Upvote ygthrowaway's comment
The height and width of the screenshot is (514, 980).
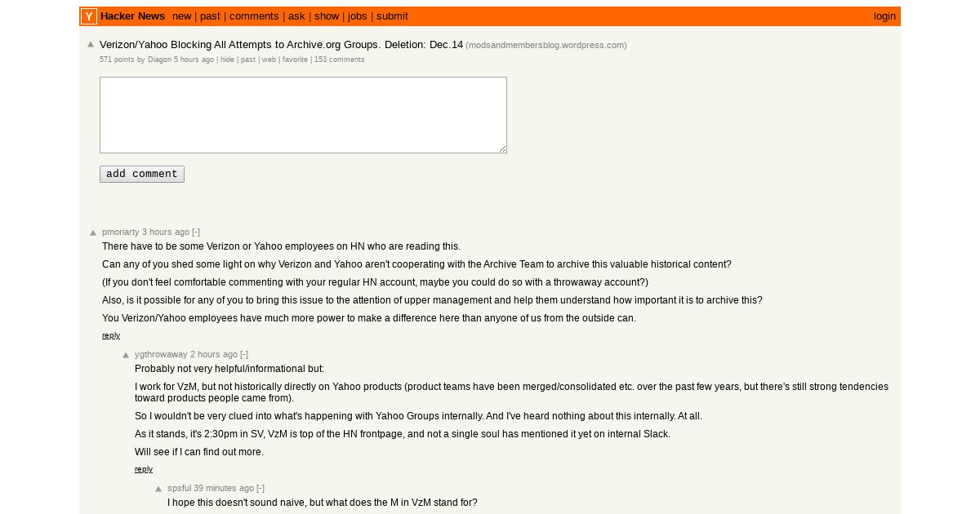tap(126, 355)
